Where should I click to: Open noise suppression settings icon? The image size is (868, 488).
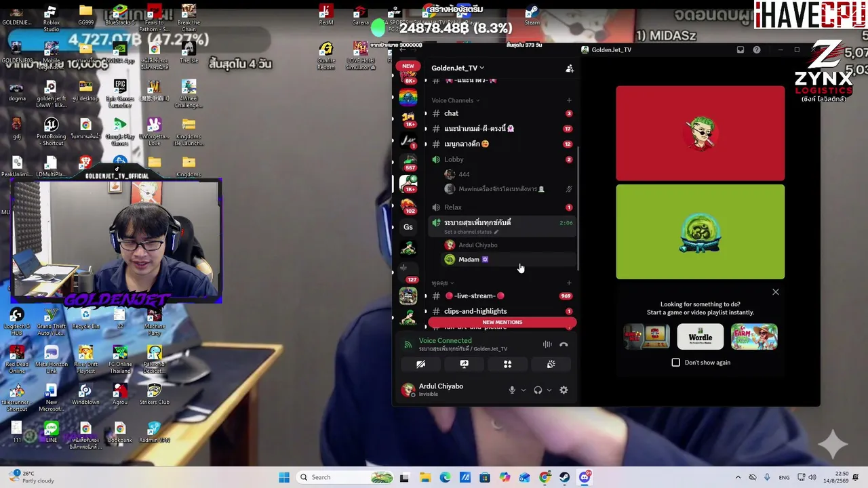pos(547,344)
